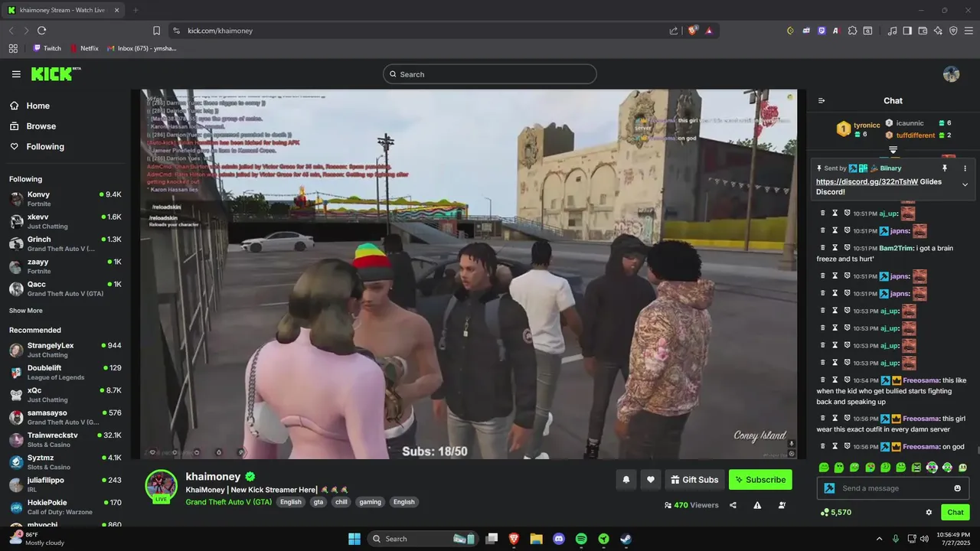Open pinned message three-dot options

tap(965, 168)
